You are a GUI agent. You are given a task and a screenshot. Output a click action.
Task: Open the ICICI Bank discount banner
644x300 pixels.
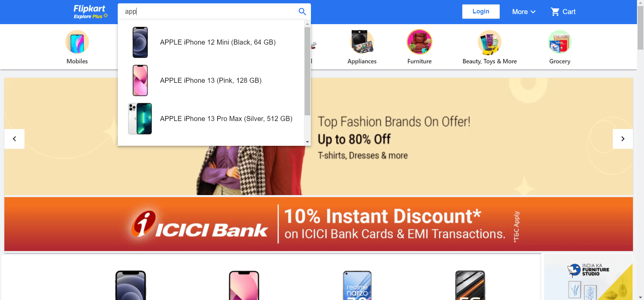(x=318, y=224)
